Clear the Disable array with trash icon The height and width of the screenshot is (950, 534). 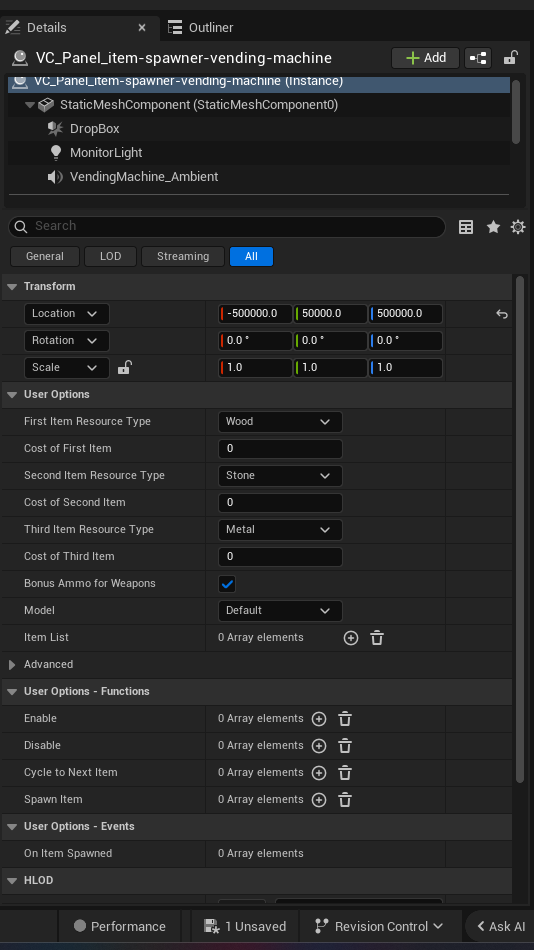click(345, 746)
